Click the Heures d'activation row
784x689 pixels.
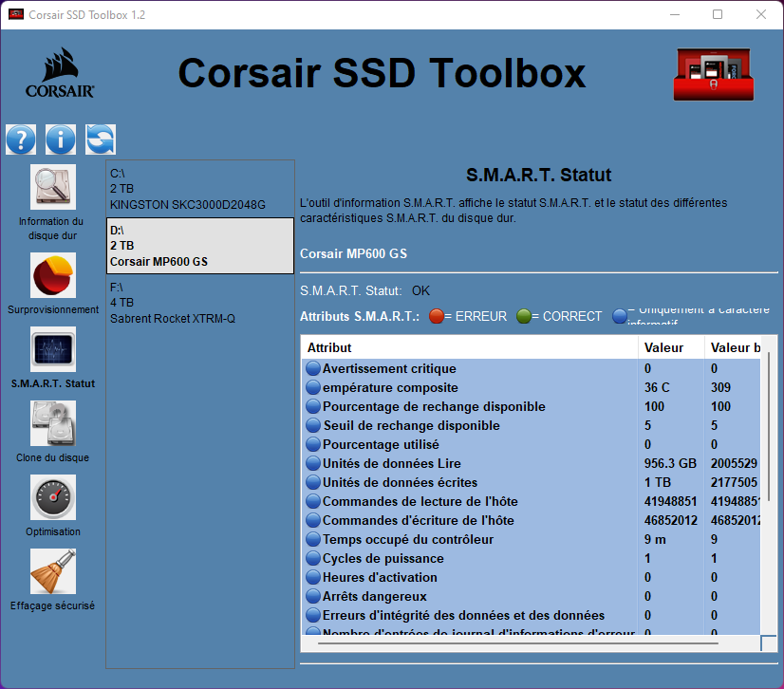point(531,578)
